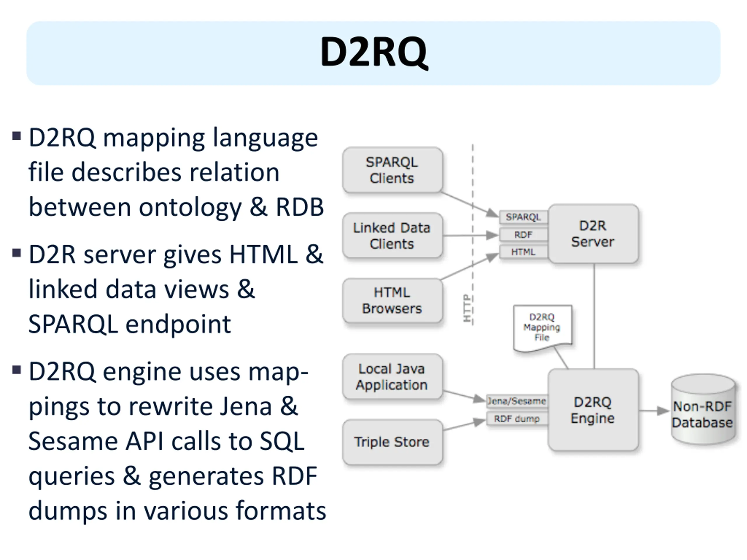Select the SPARQL Clients box
747x560 pixels.
click(392, 170)
